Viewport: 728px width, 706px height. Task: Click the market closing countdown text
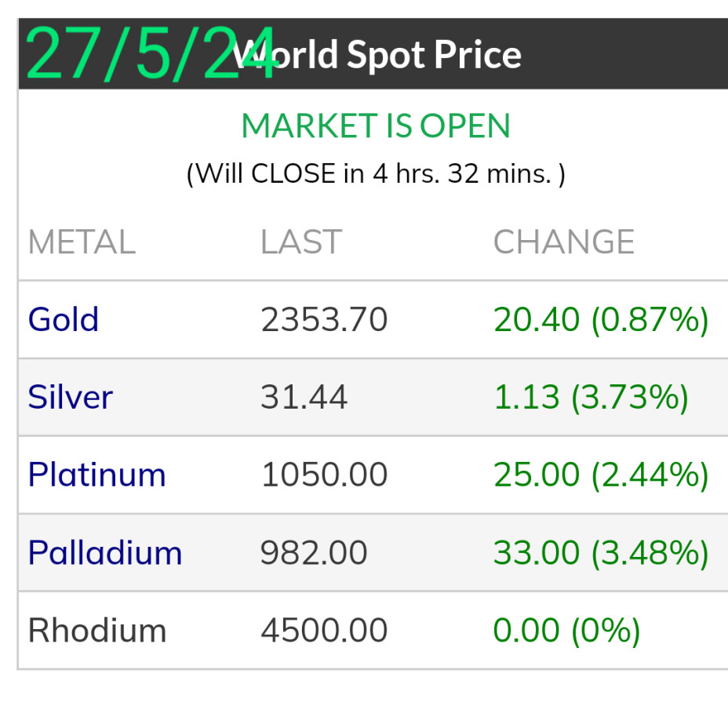tap(376, 173)
